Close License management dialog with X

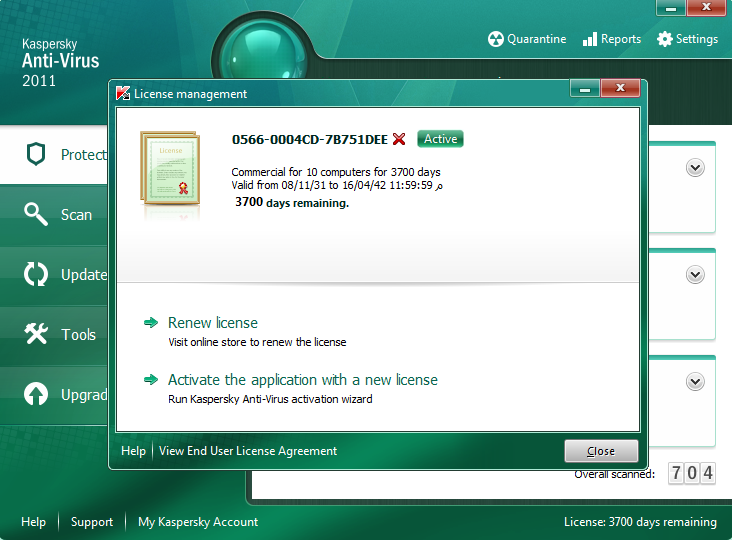pyautogui.click(x=620, y=88)
